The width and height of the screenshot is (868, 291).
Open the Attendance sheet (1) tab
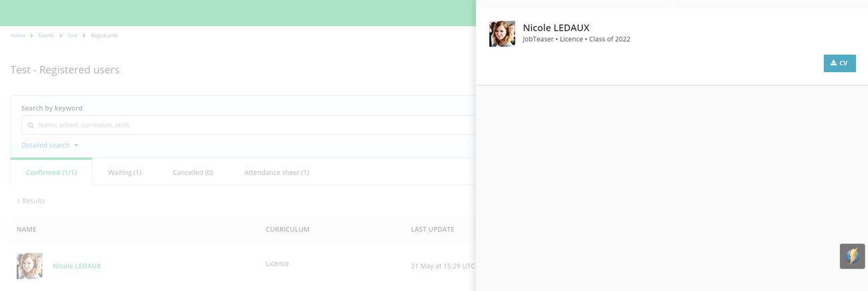coord(276,172)
